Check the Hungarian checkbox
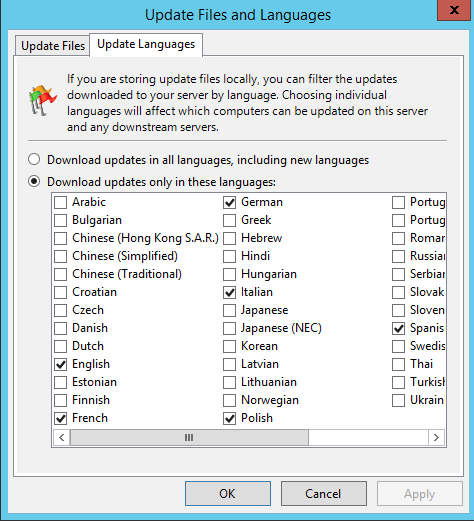Viewport: 474px width, 521px height. (230, 274)
